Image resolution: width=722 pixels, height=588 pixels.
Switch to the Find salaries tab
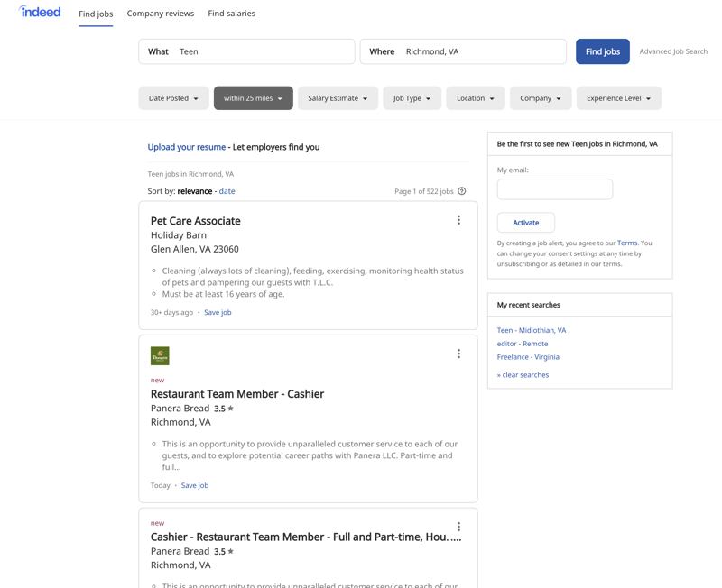click(x=232, y=14)
